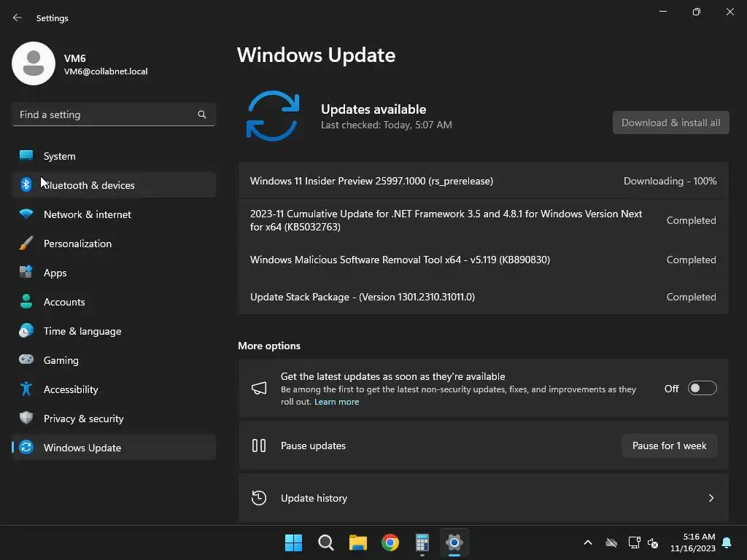Open Privacy & security page
Viewport: 747px width, 560px height.
click(x=114, y=418)
